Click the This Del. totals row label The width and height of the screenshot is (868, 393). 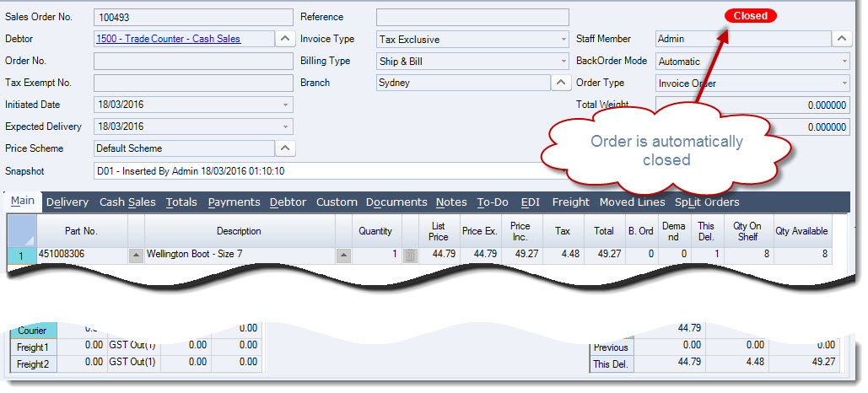tap(610, 364)
